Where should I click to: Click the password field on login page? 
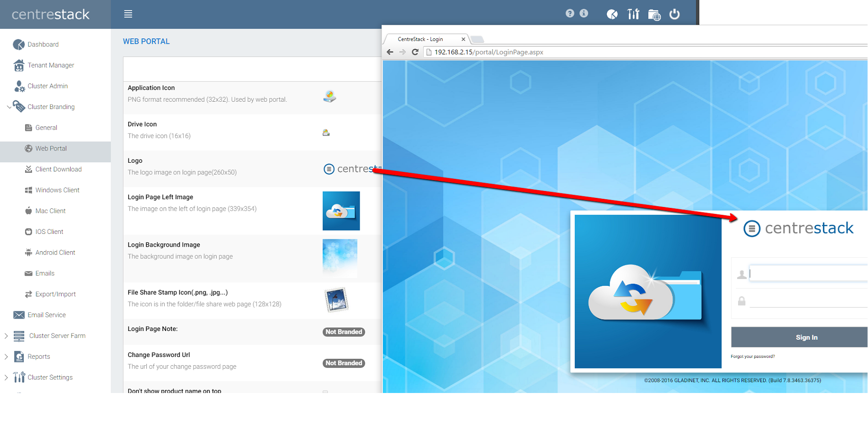coord(808,301)
